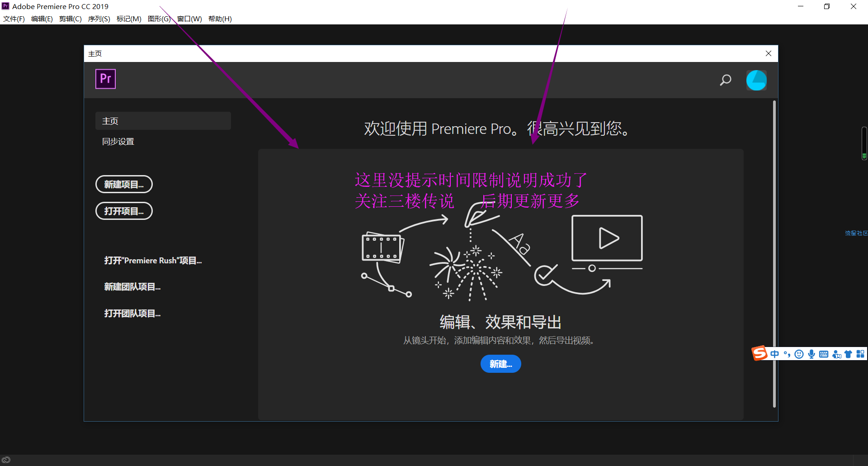The width and height of the screenshot is (868, 466).
Task: Select the 主页 sidebar tab
Action: (x=163, y=121)
